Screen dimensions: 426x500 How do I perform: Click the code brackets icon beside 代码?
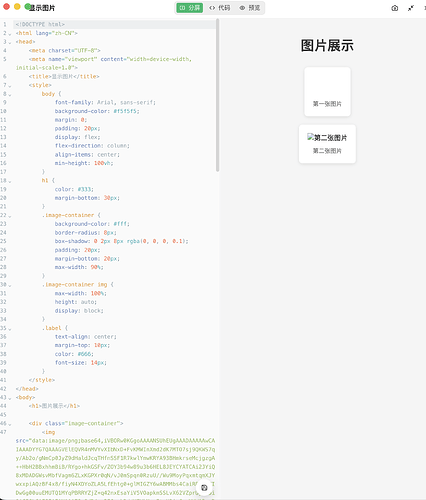(212, 8)
